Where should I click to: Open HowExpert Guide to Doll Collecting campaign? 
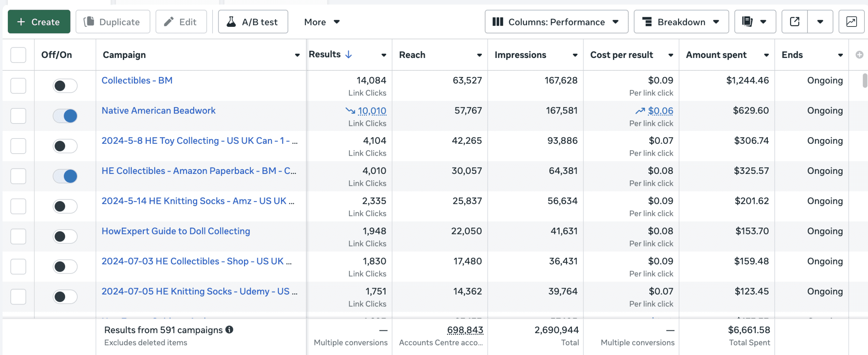(176, 231)
